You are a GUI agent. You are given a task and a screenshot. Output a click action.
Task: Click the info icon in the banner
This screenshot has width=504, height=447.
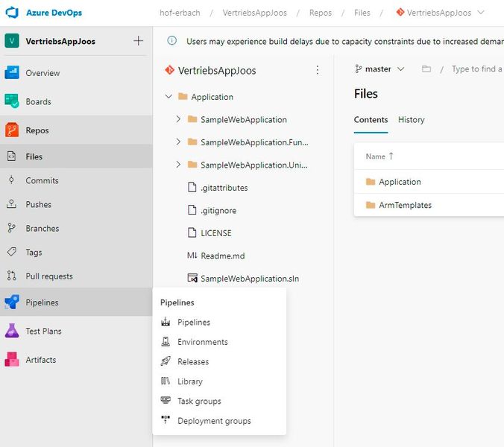click(x=172, y=40)
